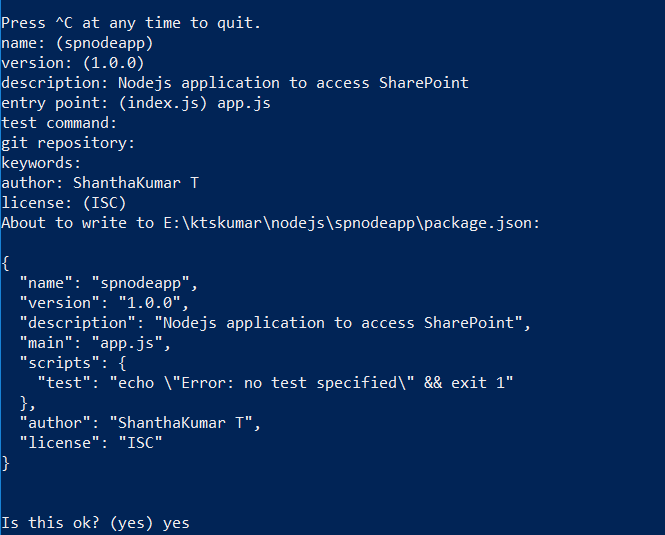The image size is (665, 535).
Task: Click the license (ISC) prompt line
Action: [64, 203]
